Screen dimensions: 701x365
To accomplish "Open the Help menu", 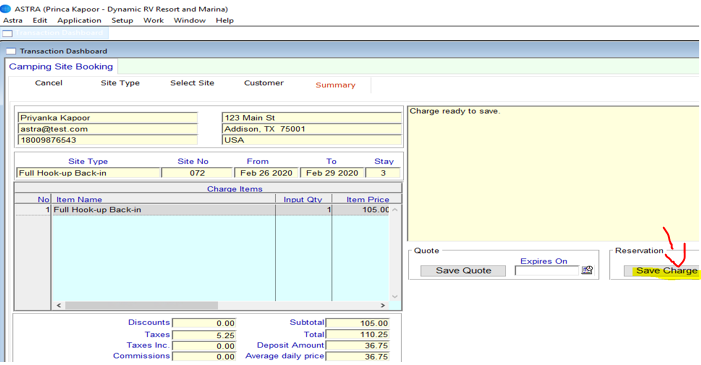I will [224, 21].
